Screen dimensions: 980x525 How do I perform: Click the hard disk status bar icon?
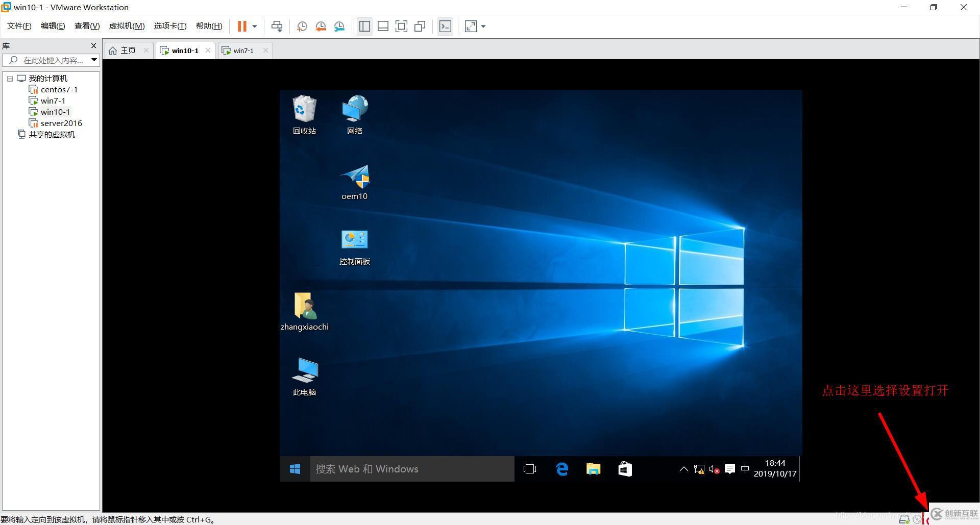coord(904,519)
